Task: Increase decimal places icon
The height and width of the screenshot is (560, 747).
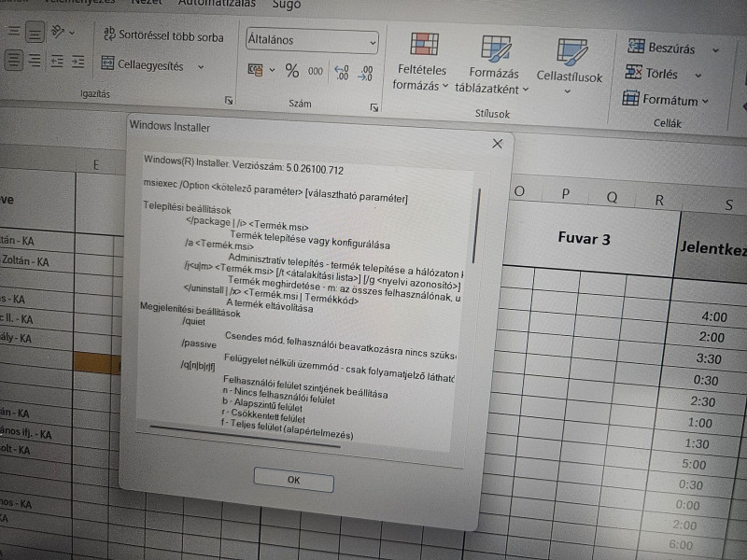Action: tap(342, 73)
